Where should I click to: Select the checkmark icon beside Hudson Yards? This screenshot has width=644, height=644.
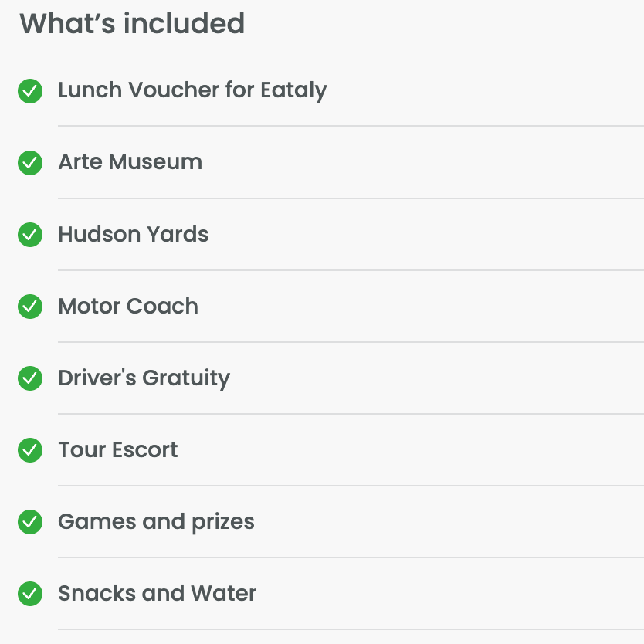(30, 235)
